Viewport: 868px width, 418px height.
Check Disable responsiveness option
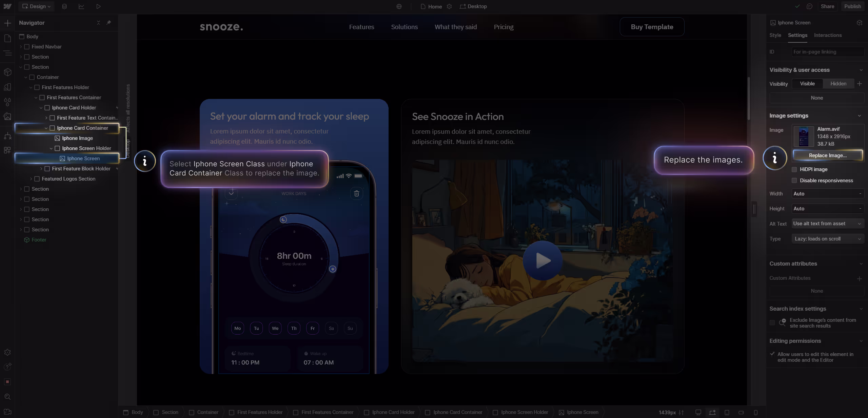[794, 181]
